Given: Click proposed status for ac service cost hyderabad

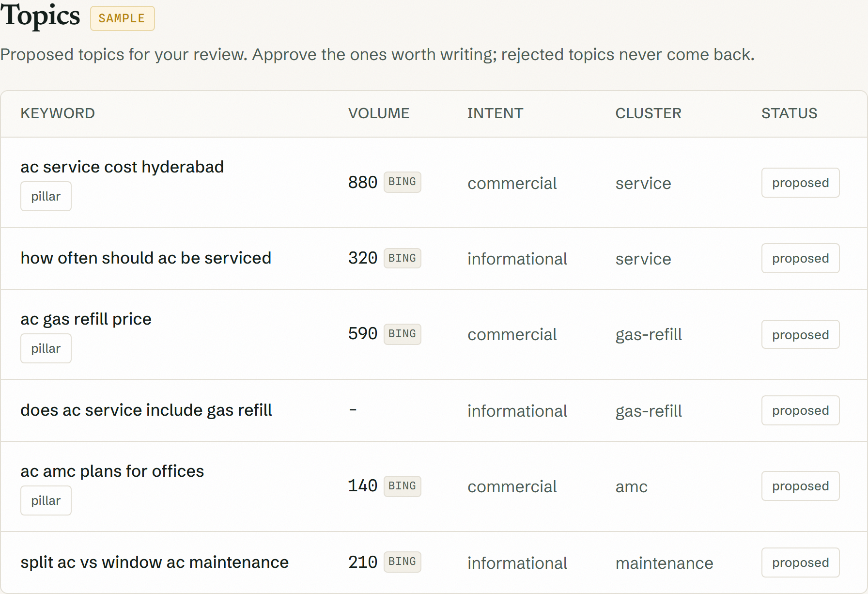Looking at the screenshot, I should [800, 183].
